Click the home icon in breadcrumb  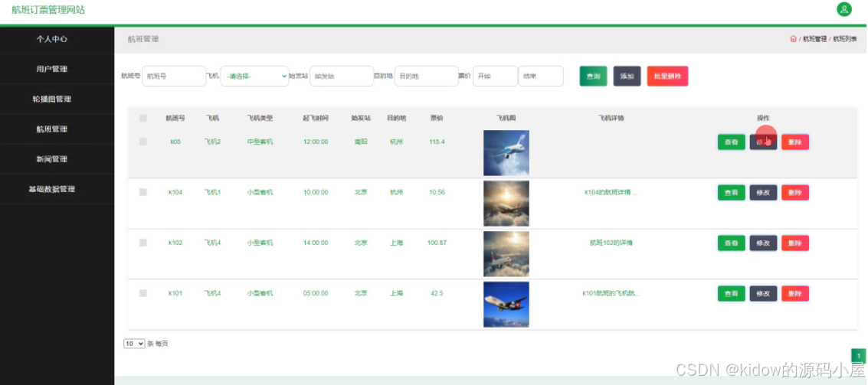point(793,38)
